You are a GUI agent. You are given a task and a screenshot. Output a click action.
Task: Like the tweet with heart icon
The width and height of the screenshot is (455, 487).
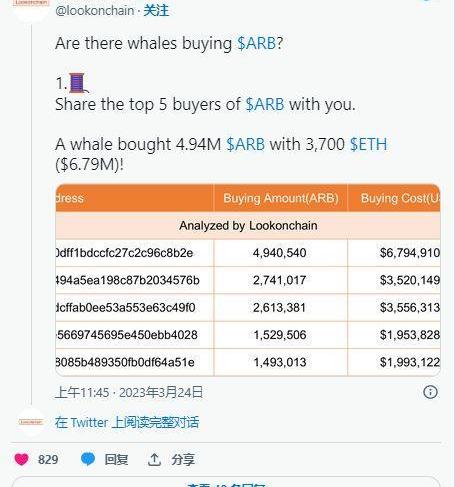22,459
